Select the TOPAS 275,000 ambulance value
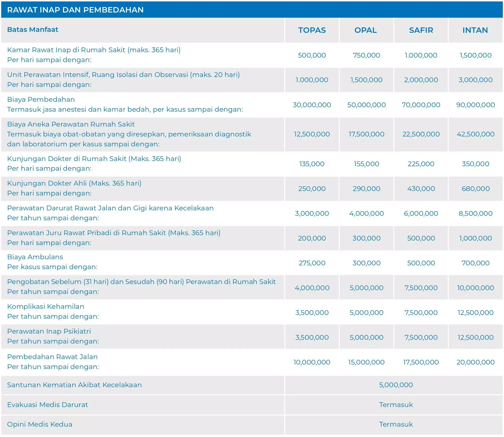 point(312,263)
